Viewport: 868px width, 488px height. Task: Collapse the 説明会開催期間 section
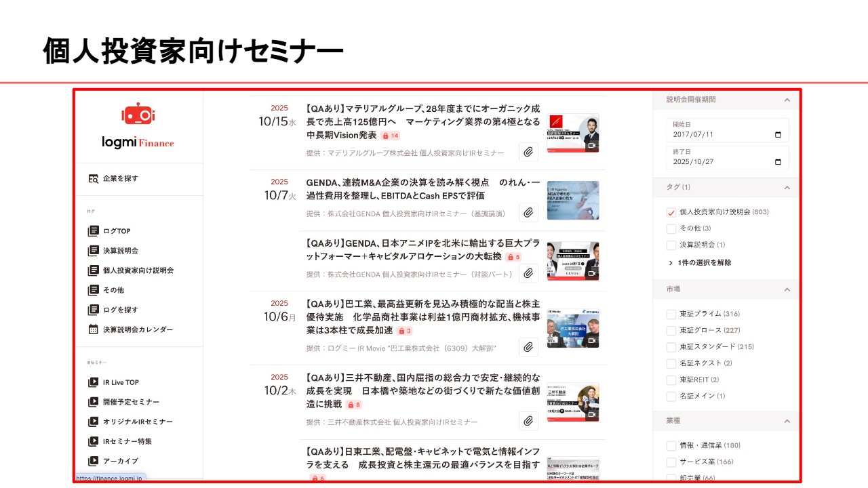(x=787, y=100)
